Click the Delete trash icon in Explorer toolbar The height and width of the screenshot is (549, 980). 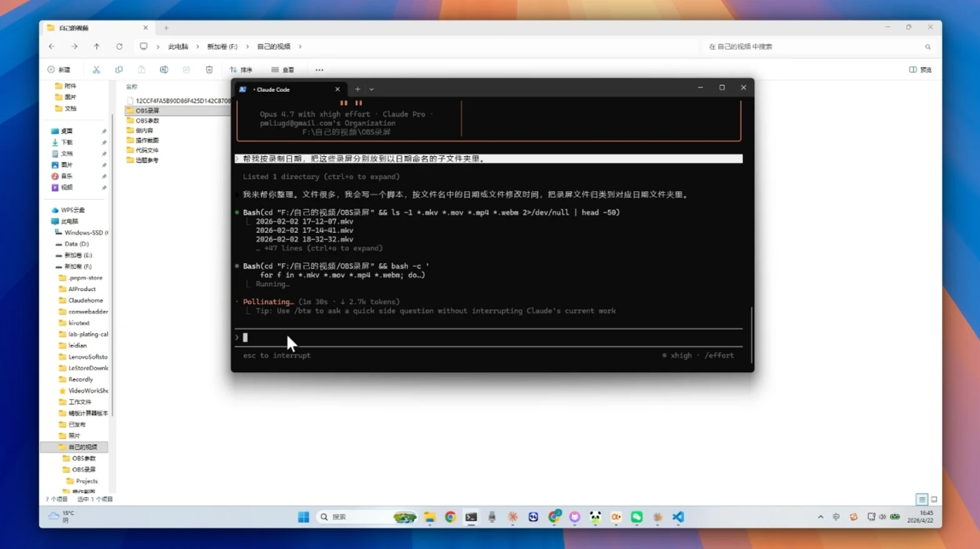pos(209,69)
